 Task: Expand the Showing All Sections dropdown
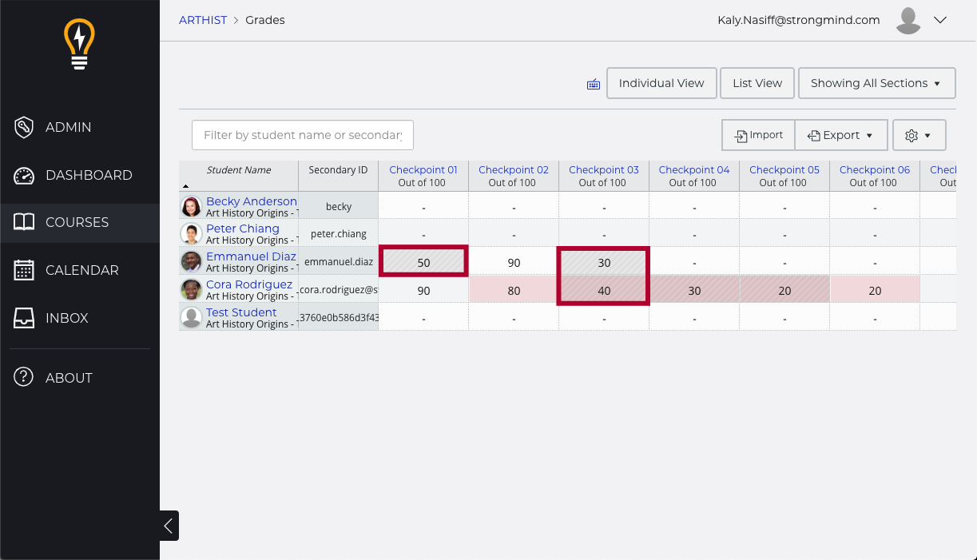tap(876, 83)
